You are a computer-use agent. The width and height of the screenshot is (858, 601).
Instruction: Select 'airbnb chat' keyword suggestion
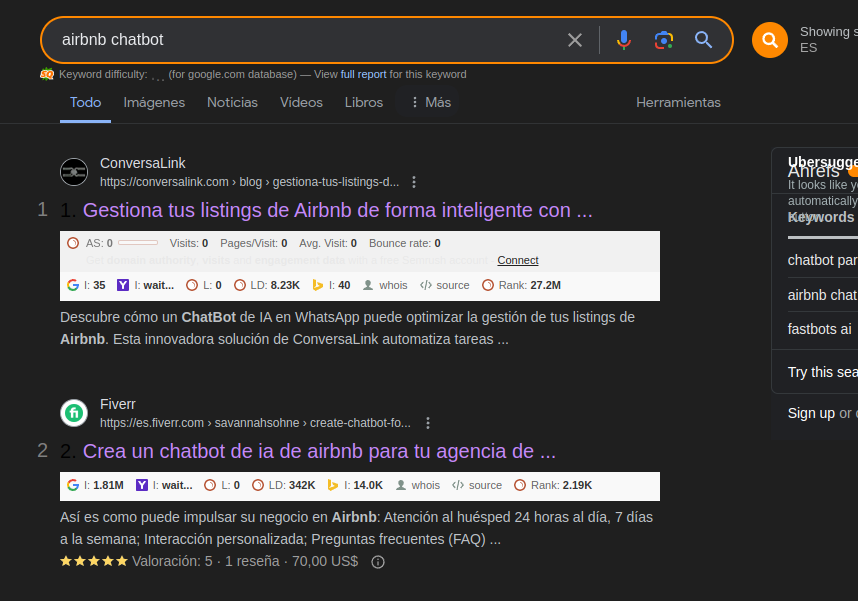(822, 296)
